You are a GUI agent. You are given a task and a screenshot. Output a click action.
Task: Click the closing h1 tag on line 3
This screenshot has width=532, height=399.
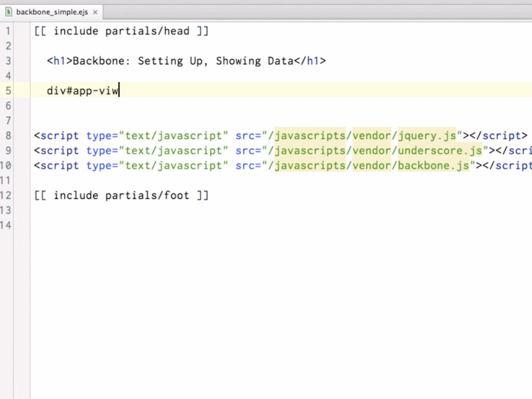coord(310,61)
